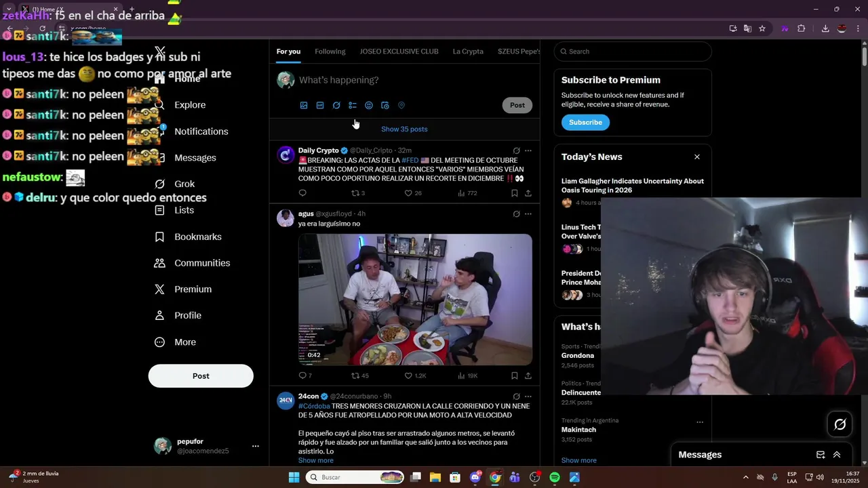The image size is (868, 488).
Task: Open more options on agus post
Action: 528,214
